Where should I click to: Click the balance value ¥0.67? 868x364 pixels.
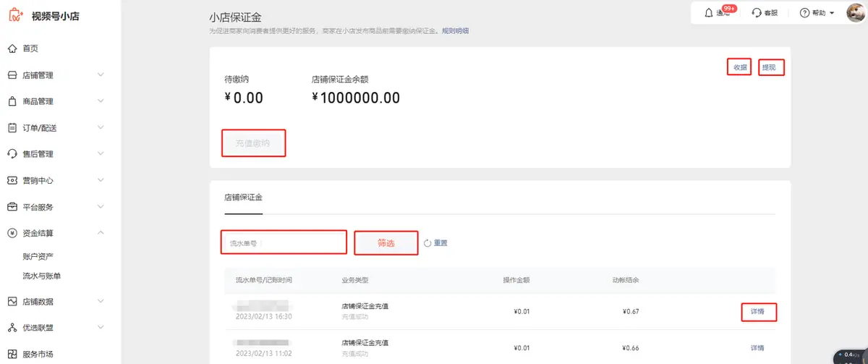pos(631,312)
